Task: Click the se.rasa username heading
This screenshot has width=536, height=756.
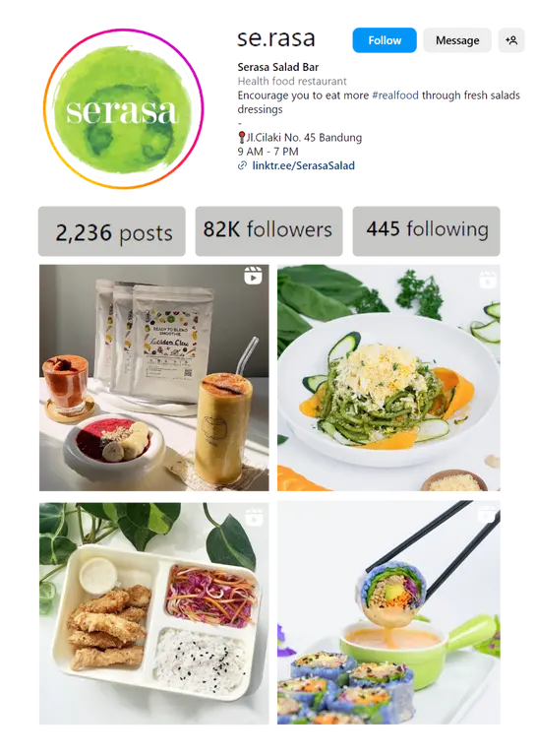Action: click(x=276, y=38)
